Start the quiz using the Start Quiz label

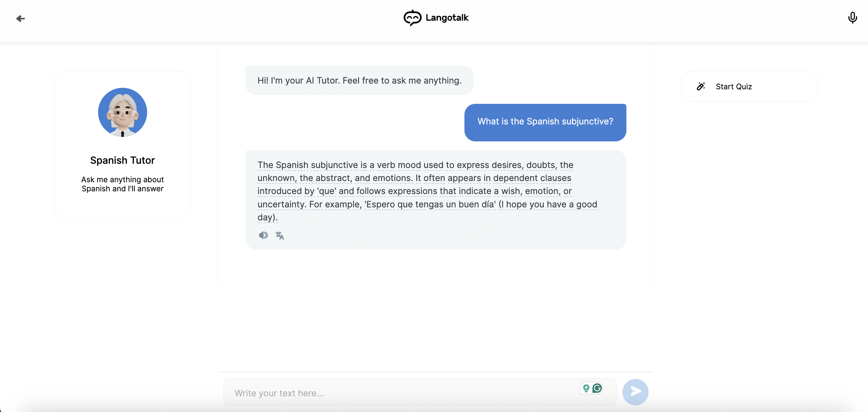[x=734, y=87]
